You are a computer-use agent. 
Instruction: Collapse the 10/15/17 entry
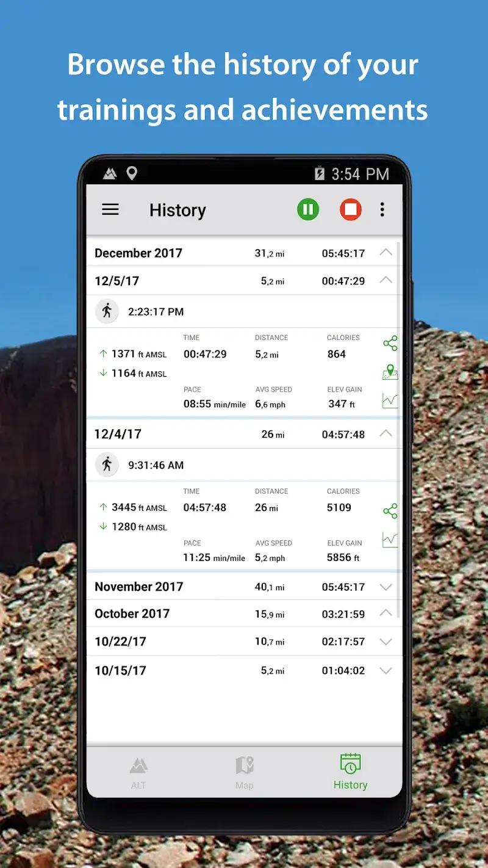[x=385, y=670]
